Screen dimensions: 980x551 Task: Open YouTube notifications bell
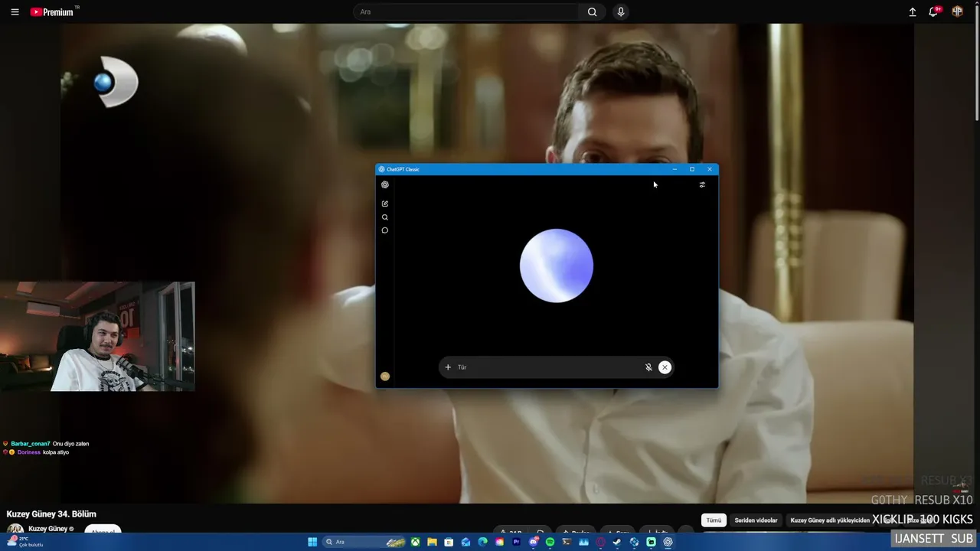tap(933, 12)
